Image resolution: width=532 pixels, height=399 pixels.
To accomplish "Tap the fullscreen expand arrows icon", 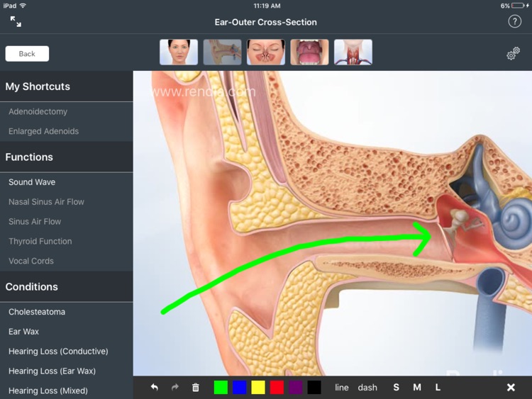I will pyautogui.click(x=16, y=21).
